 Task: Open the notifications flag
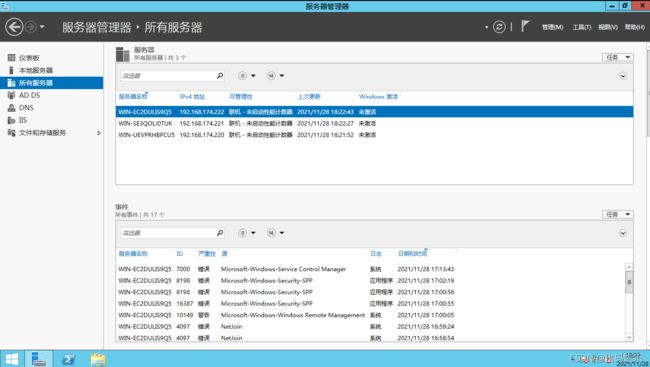click(x=525, y=27)
